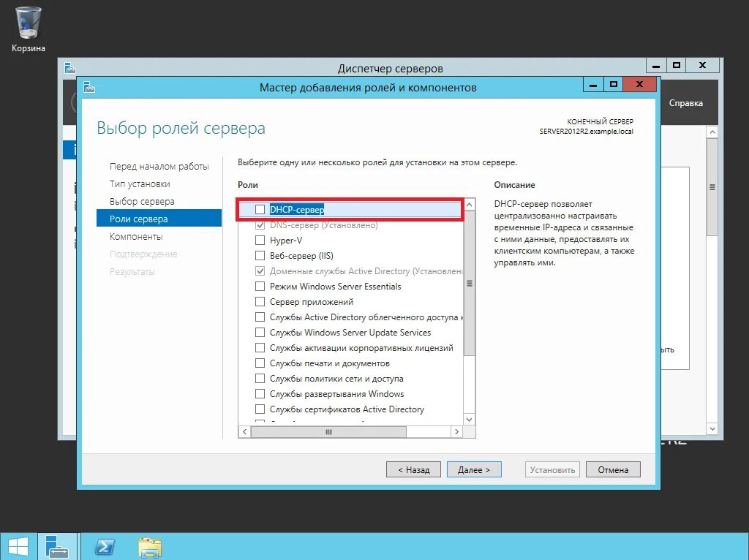Image resolution: width=749 pixels, height=560 pixels.
Task: Select the Сервер приложений checkbox
Action: [260, 302]
